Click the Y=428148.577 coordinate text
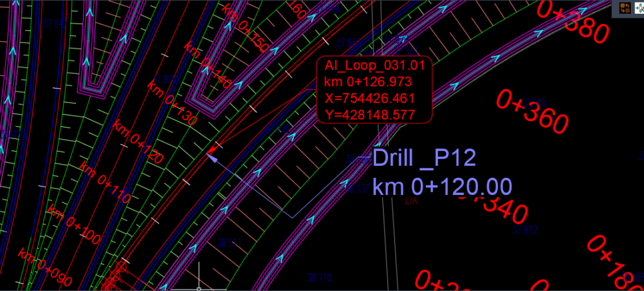The width and height of the screenshot is (644, 291). 369,115
